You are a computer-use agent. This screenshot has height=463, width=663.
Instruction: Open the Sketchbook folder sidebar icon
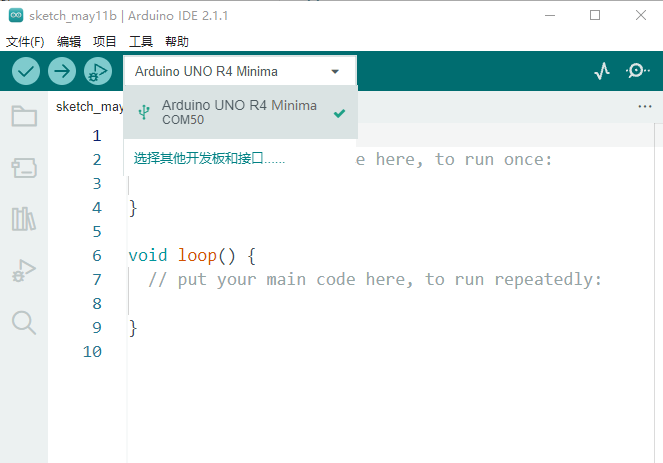click(x=24, y=116)
